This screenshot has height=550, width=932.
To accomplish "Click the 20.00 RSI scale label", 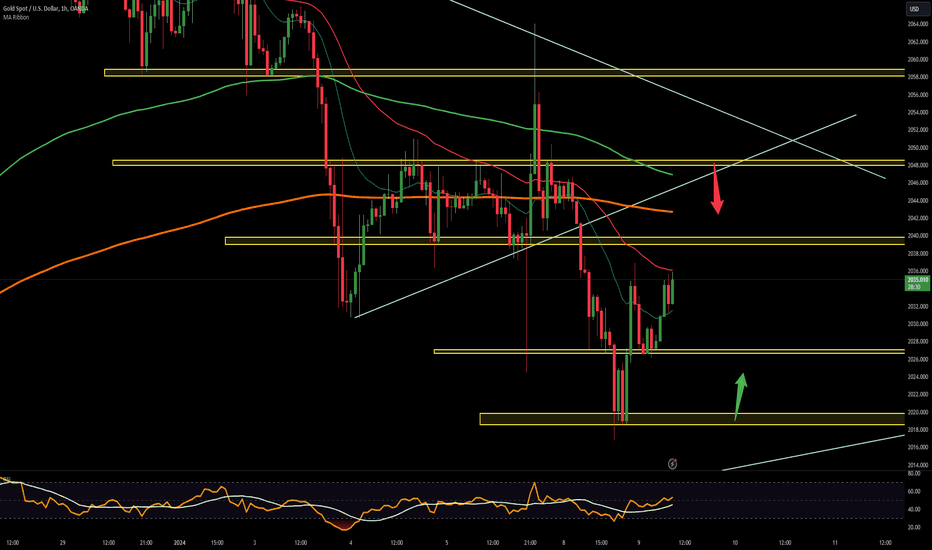I will coord(914,527).
